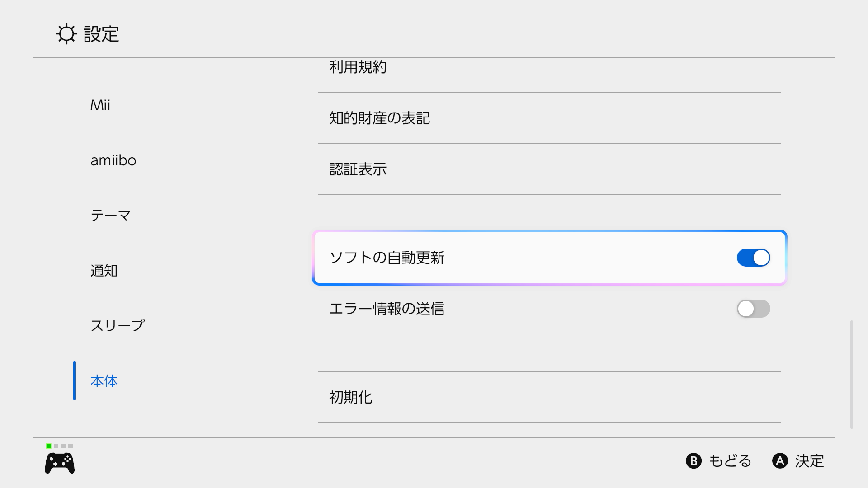Open the 認証表示 entry
Image resolution: width=868 pixels, height=488 pixels.
pyautogui.click(x=358, y=169)
